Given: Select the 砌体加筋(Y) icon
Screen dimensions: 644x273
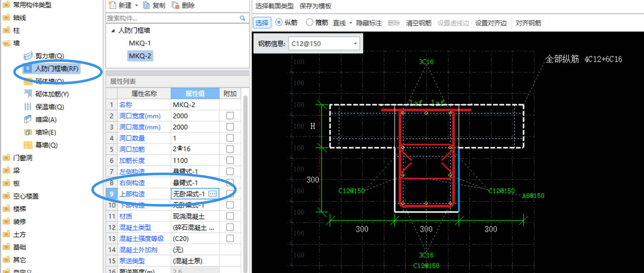Looking at the screenshot, I should tap(28, 94).
